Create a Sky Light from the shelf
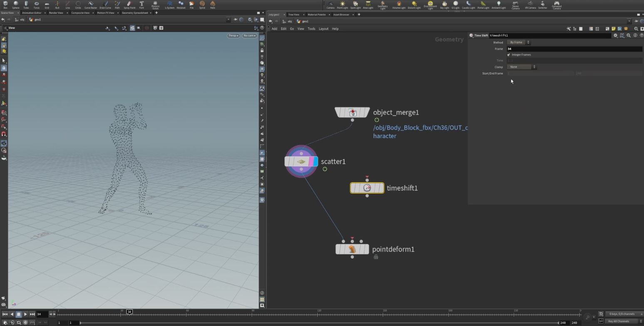Image resolution: width=644 pixels, height=326 pixels. pyautogui.click(x=444, y=5)
